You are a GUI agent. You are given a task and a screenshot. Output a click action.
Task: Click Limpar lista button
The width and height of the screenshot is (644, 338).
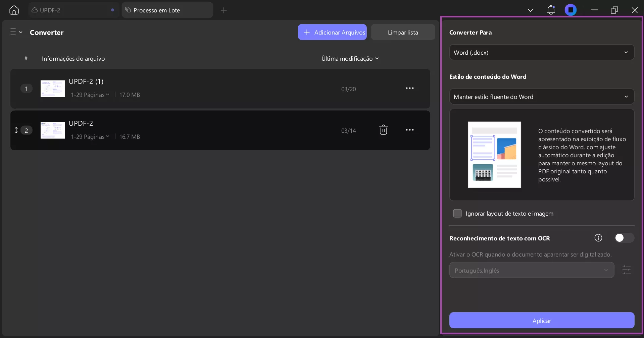click(x=403, y=32)
